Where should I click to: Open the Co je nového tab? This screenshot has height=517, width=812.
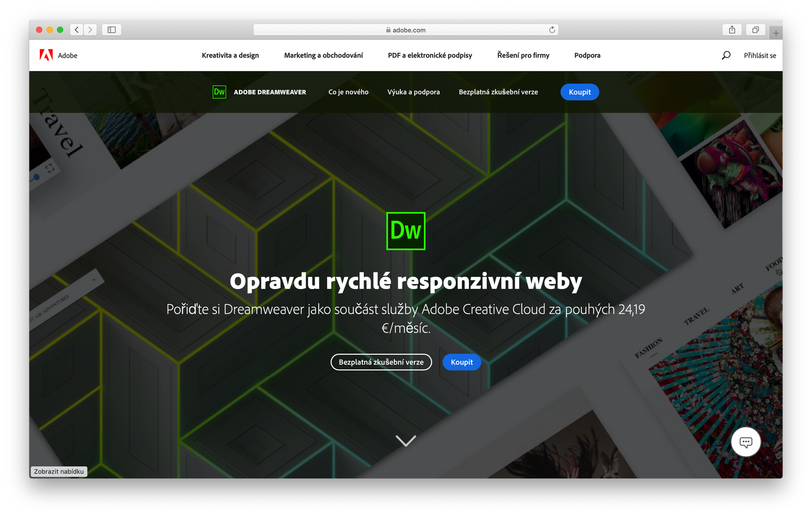(348, 92)
